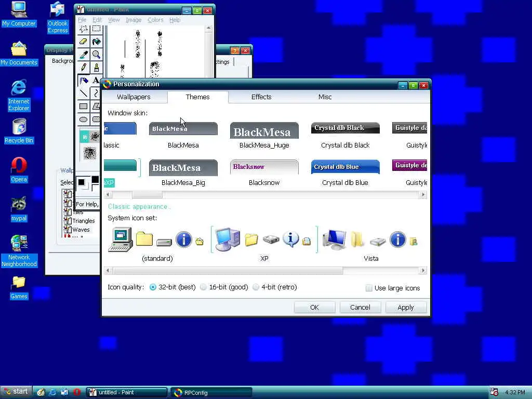Image resolution: width=532 pixels, height=399 pixels.
Task: Choose the Blacksnow window skin
Action: tap(264, 173)
